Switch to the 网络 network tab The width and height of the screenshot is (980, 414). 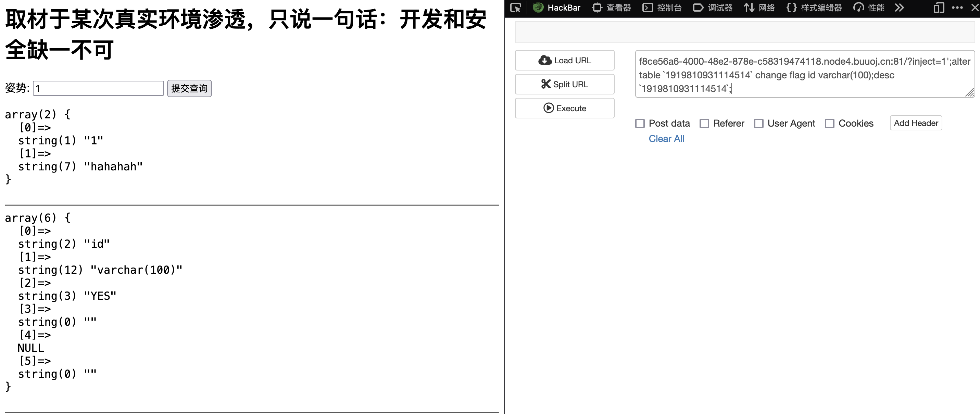[x=759, y=8]
